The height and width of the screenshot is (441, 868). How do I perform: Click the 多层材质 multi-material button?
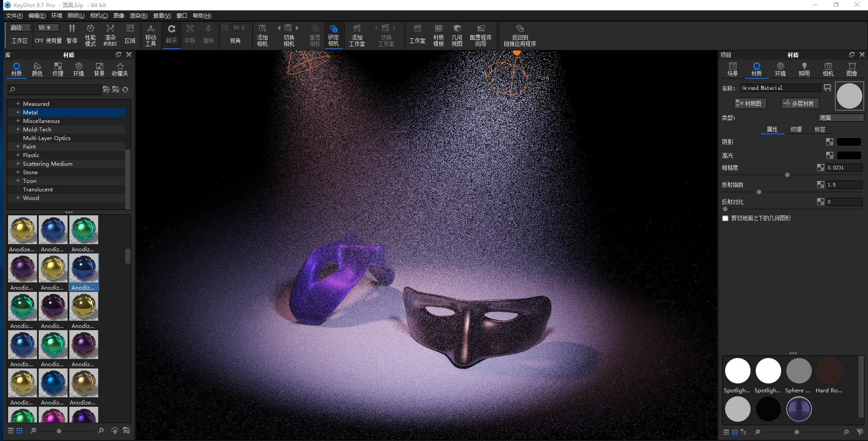point(800,104)
